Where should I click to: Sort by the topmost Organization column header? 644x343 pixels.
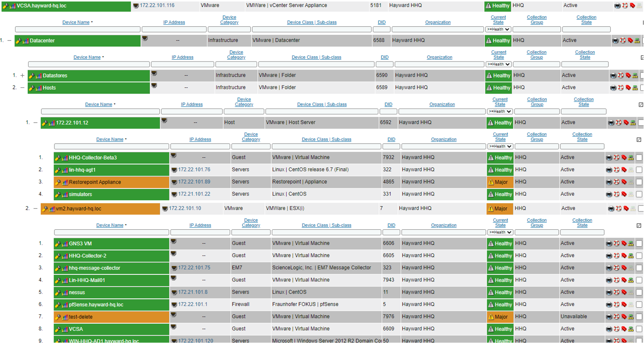pos(438,23)
